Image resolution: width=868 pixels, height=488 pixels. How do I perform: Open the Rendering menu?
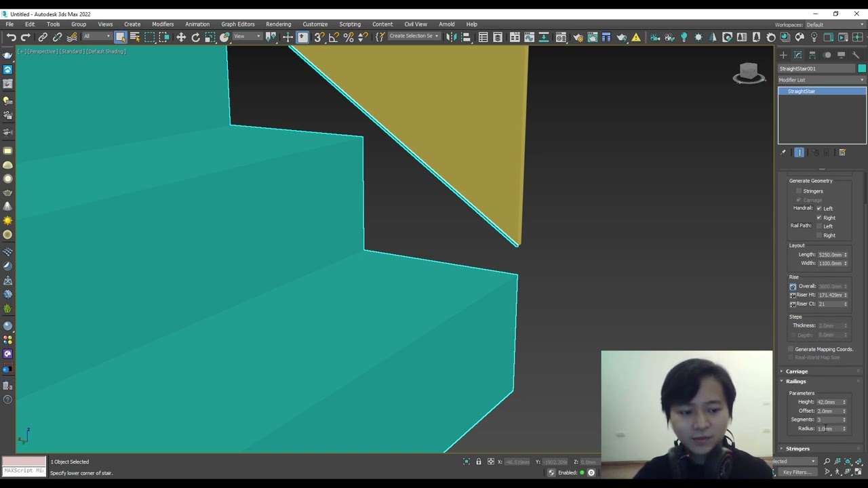pos(278,24)
